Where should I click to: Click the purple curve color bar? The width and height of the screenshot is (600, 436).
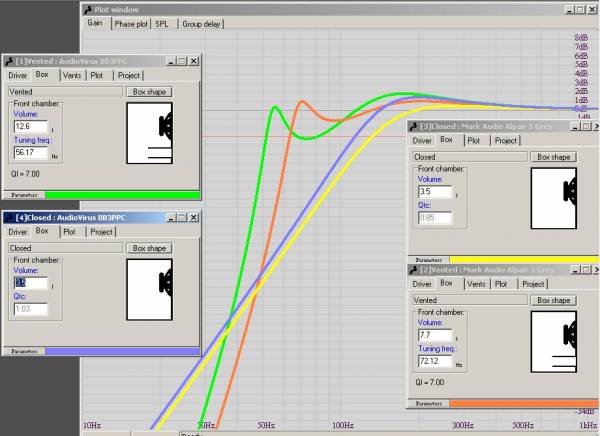coord(122,351)
